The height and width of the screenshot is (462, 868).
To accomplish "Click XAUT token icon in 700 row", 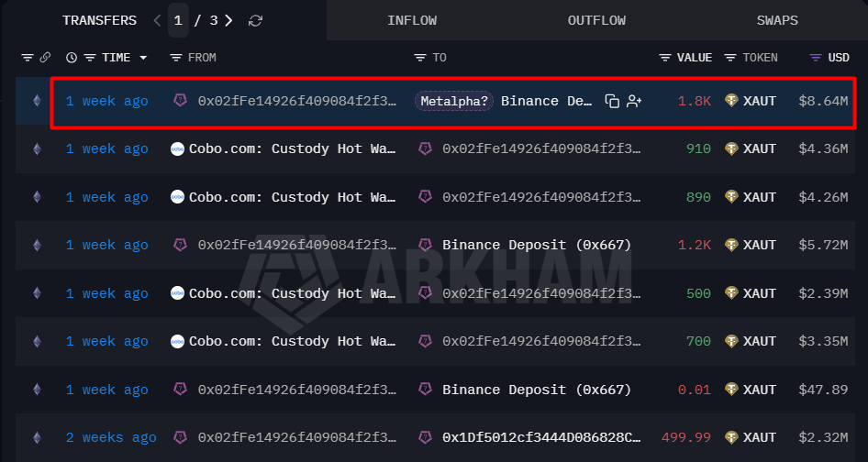I will 732,341.
